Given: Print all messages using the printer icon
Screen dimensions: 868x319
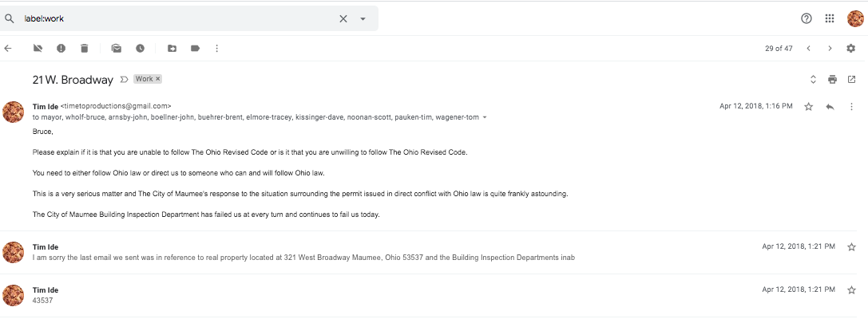Looking at the screenshot, I should point(832,80).
